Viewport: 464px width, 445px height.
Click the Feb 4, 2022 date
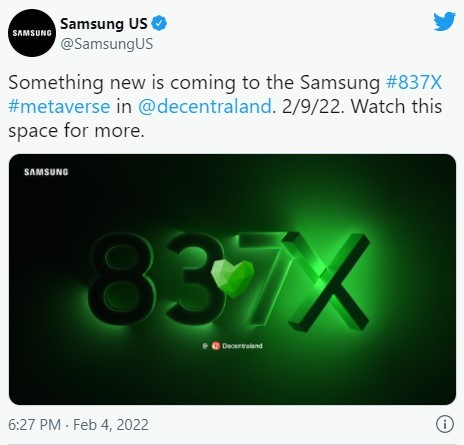tap(111, 425)
